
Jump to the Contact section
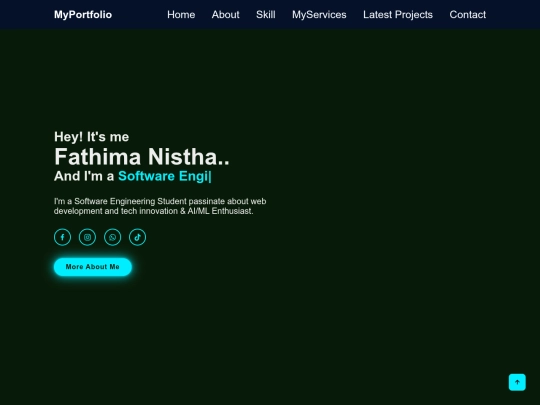[468, 14]
